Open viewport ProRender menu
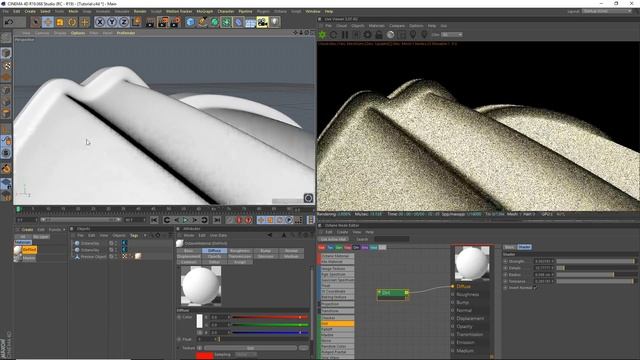This screenshot has width=640, height=360. [126, 33]
